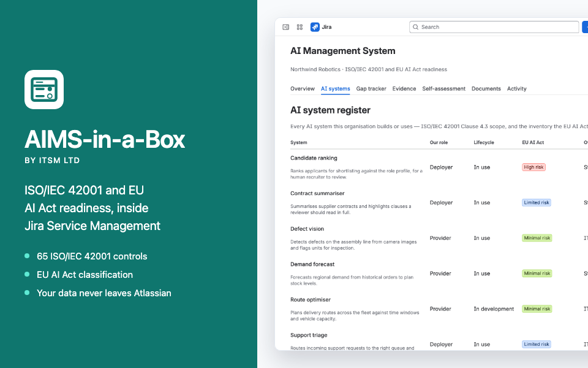
Task: Click the Limited risk badge for Support triage
Action: [537, 344]
